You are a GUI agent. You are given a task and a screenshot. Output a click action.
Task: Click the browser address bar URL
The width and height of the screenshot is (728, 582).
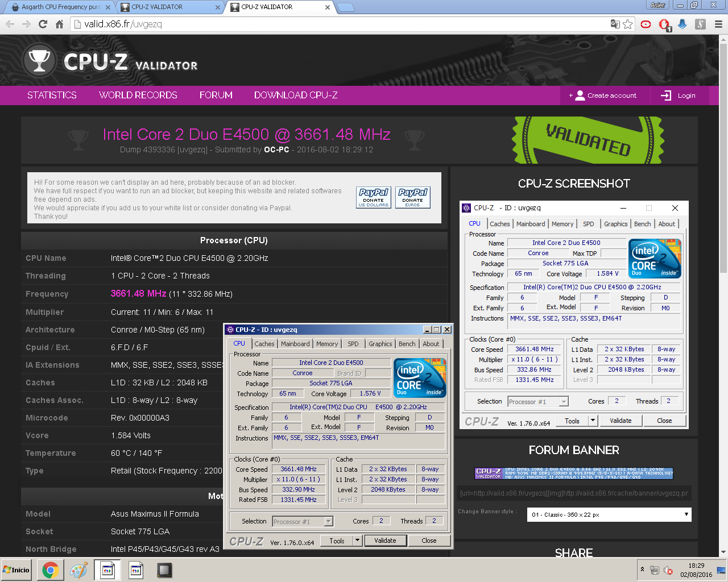click(x=123, y=24)
